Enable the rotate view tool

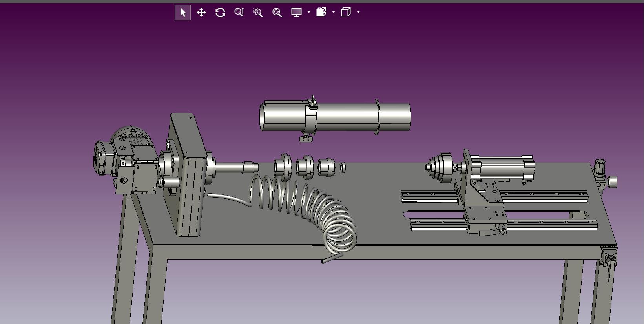point(220,13)
